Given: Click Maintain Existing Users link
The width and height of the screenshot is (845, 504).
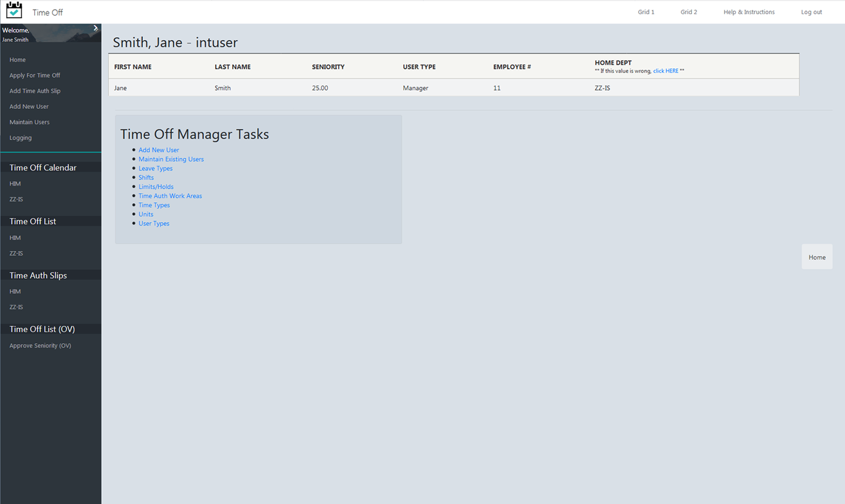Looking at the screenshot, I should click(171, 159).
